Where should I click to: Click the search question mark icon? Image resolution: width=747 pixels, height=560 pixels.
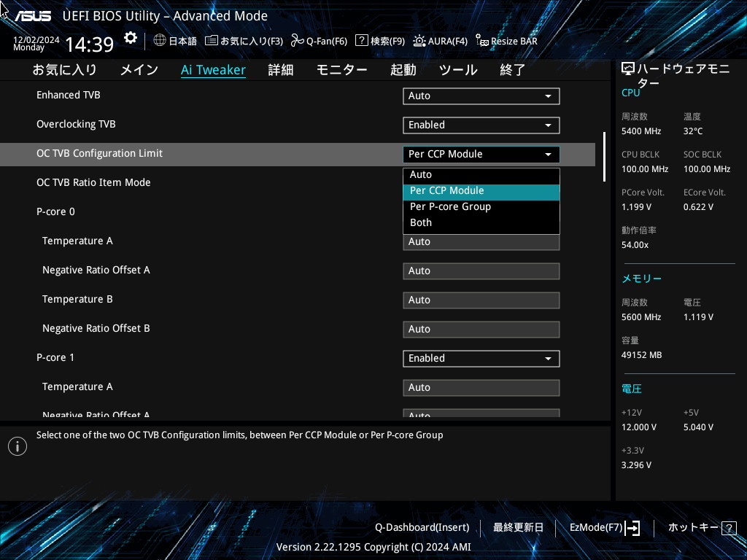[362, 41]
